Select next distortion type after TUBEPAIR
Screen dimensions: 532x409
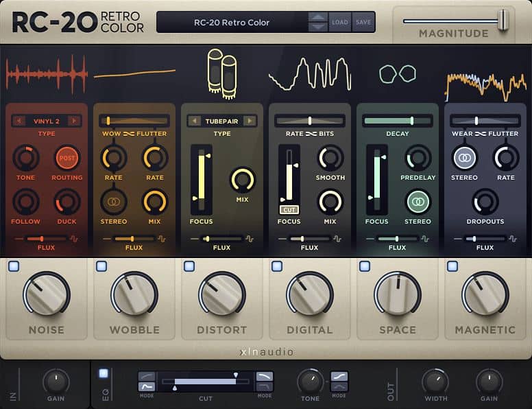250,121
